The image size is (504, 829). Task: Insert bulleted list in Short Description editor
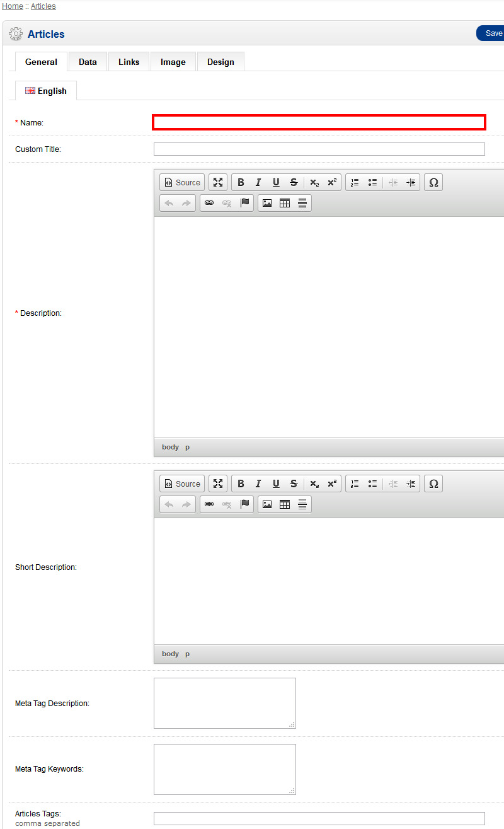(373, 484)
